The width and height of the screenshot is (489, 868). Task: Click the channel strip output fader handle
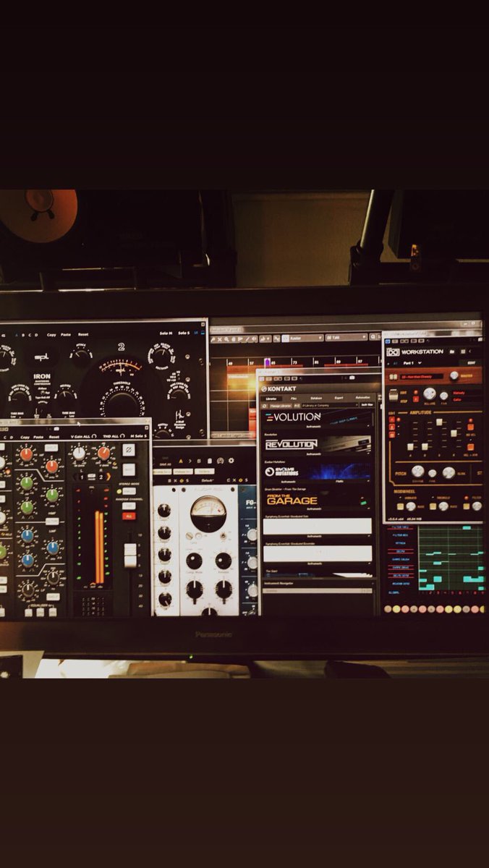pos(130,555)
